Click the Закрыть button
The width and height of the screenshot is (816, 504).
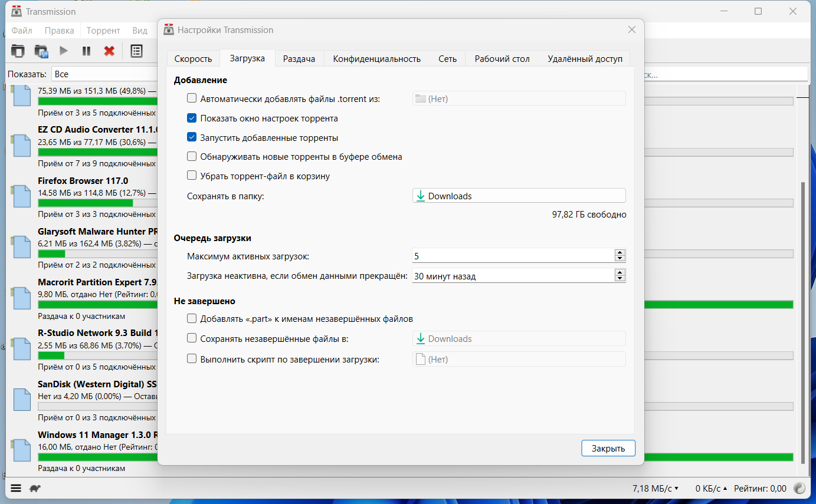608,448
